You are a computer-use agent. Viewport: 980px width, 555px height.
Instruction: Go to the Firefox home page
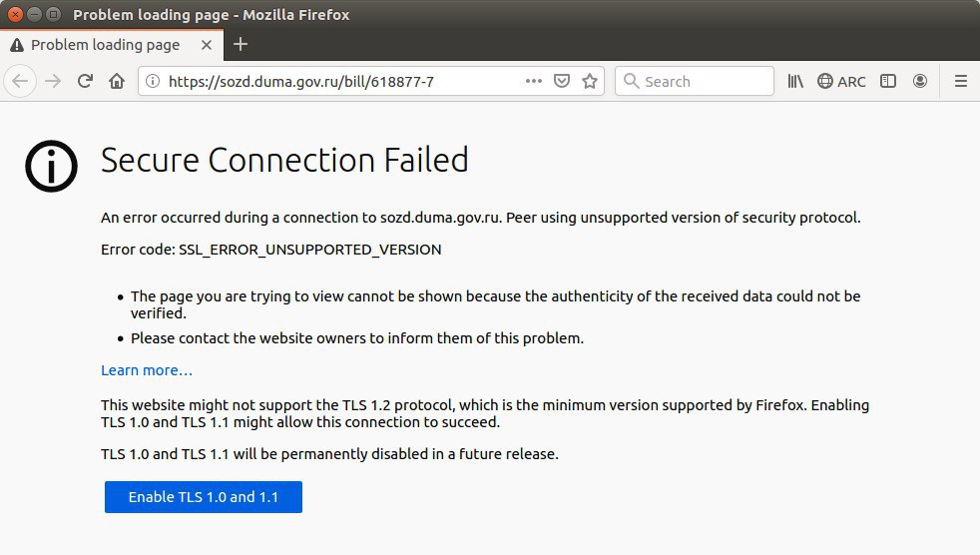(x=117, y=81)
